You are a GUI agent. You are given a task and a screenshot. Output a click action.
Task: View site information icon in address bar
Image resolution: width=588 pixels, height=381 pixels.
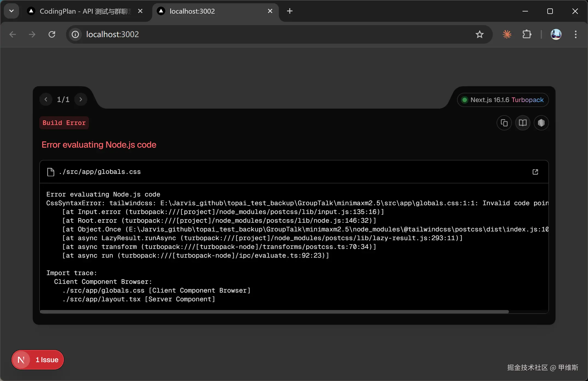pyautogui.click(x=75, y=34)
